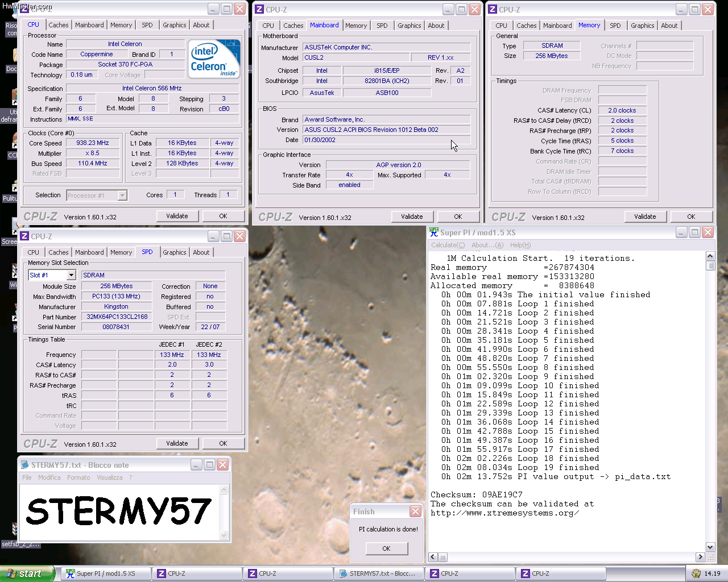The image size is (728, 582).
Task: Click the Bus Speed value 110.4 MHz
Action: pos(93,164)
